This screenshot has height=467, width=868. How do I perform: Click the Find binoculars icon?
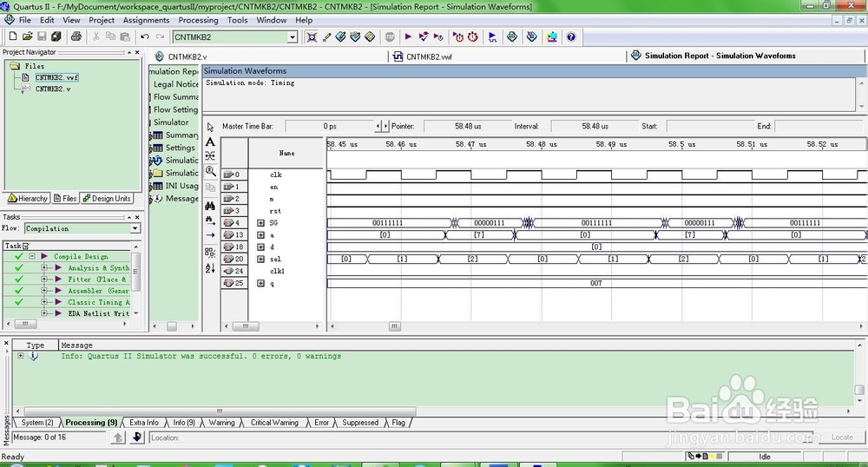pyautogui.click(x=210, y=206)
